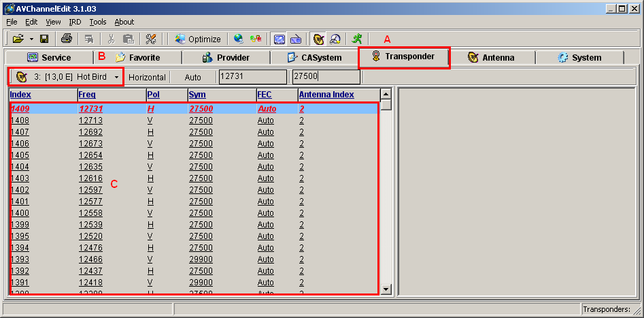This screenshot has width=644, height=318.
Task: Click the open folder icon in toolbar
Action: [18, 39]
